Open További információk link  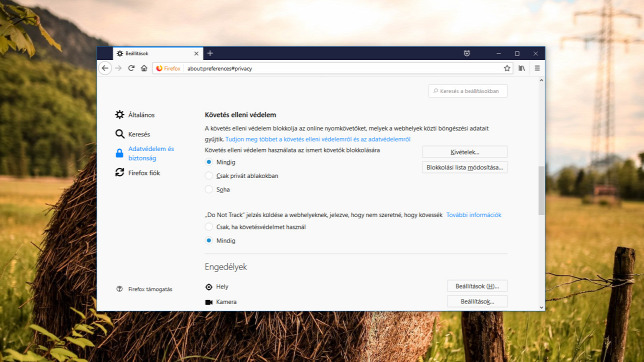[x=474, y=215]
